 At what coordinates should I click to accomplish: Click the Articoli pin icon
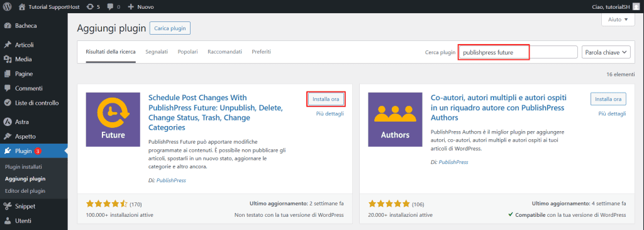point(8,45)
